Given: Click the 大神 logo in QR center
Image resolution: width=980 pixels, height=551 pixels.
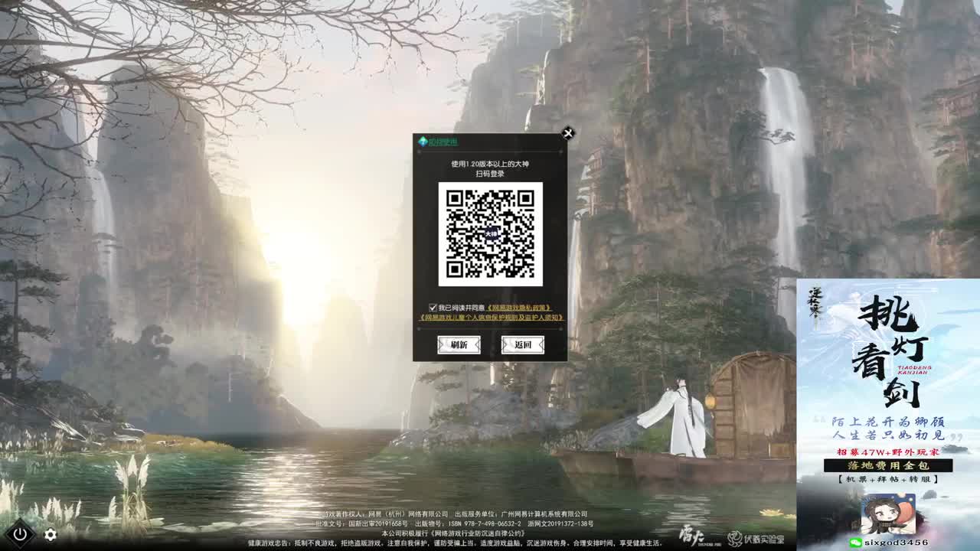Looking at the screenshot, I should [490, 233].
